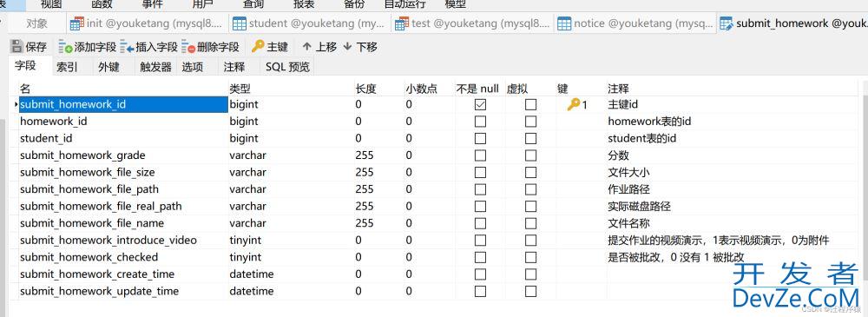Check 不是 null for submit_homework_grade
Image resolution: width=868 pixels, height=317 pixels.
pyautogui.click(x=481, y=155)
